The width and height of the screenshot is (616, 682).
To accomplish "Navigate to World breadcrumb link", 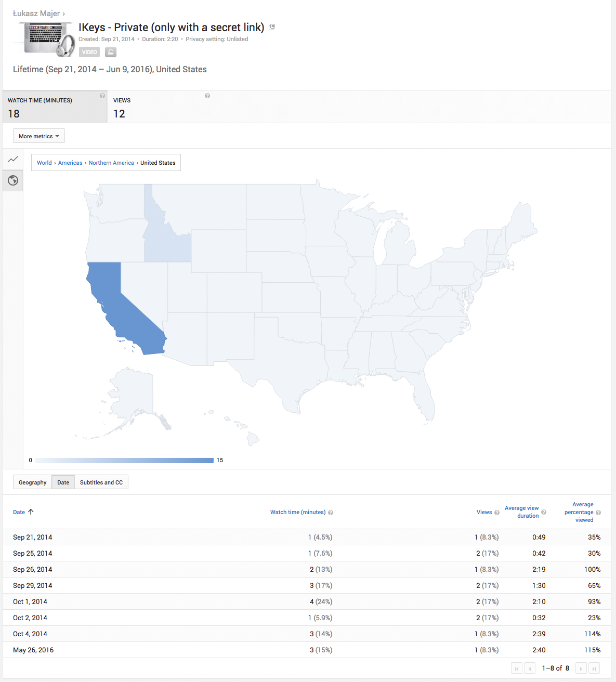I will tap(44, 163).
